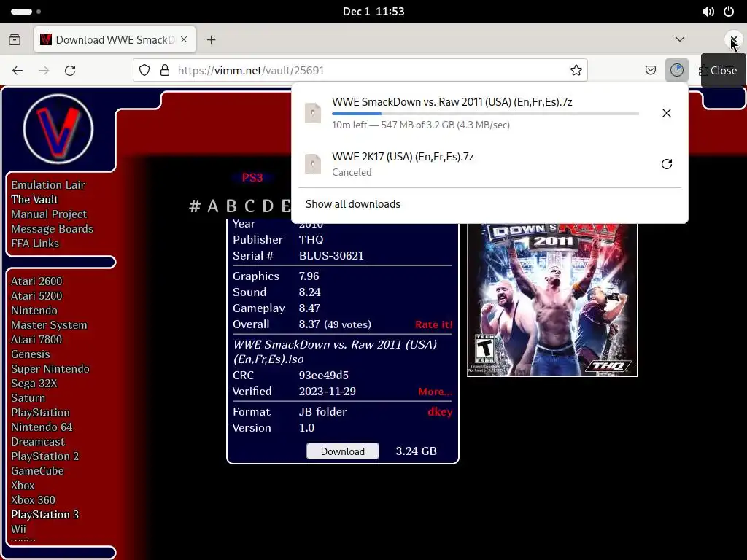747x560 pixels.
Task: Browse games starting with letter A
Action: 212,206
